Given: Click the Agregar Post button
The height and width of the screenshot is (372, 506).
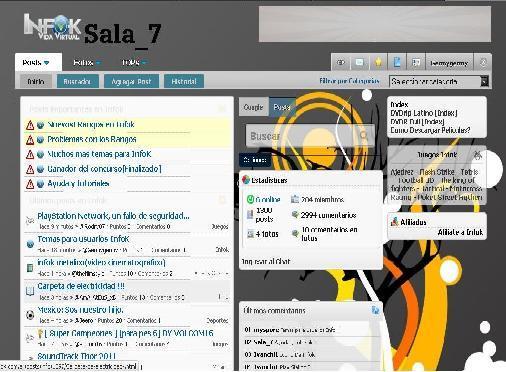Looking at the screenshot, I should point(131,81).
